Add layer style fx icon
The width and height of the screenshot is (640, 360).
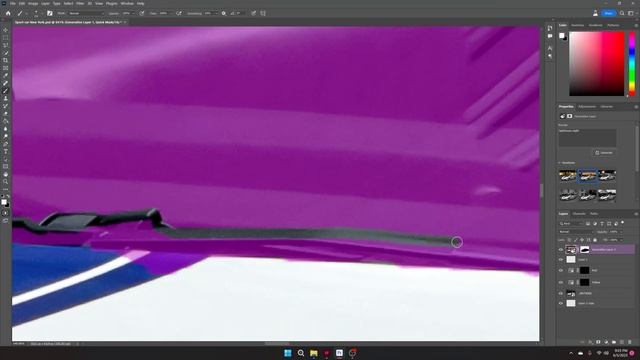(590, 342)
